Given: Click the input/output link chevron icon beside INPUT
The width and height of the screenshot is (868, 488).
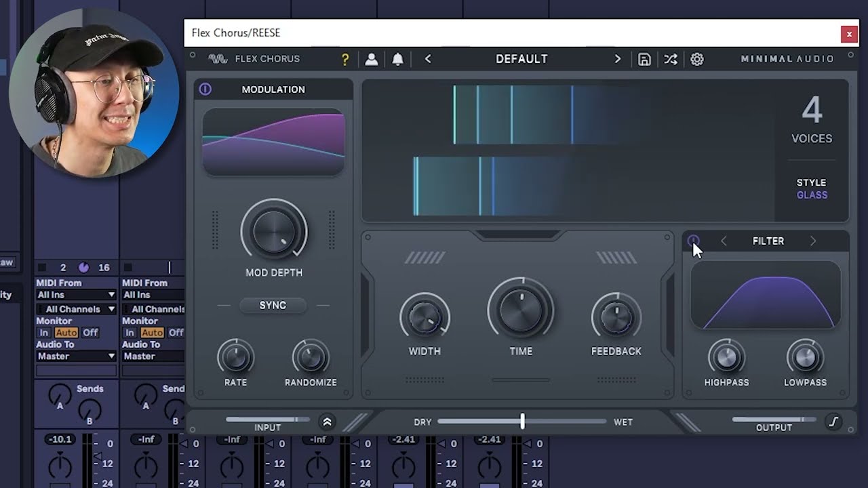Looking at the screenshot, I should (327, 422).
